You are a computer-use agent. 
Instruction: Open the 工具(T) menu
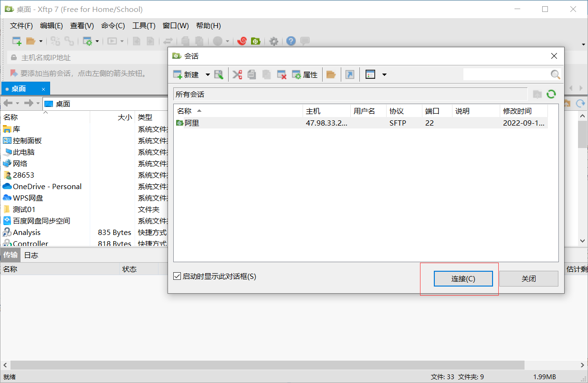[x=144, y=26]
